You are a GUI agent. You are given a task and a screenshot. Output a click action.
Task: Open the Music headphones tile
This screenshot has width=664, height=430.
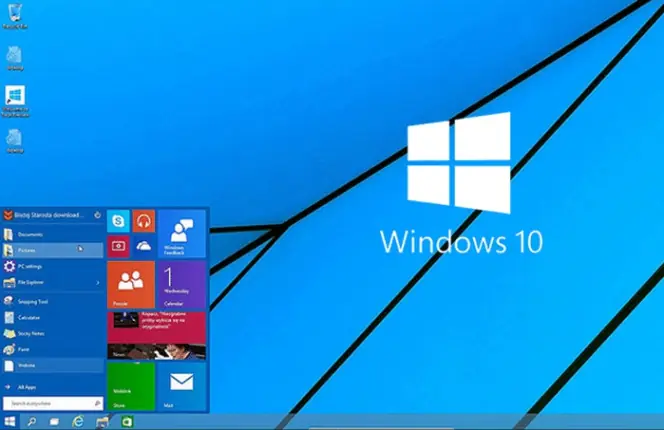point(144,221)
